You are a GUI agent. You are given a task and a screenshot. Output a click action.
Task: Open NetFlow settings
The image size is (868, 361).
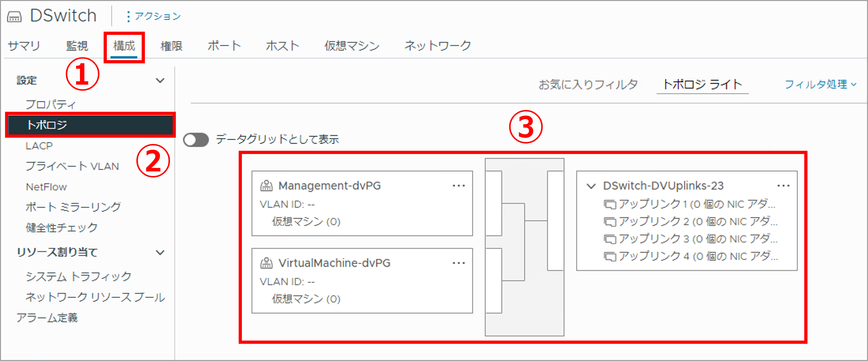[46, 187]
